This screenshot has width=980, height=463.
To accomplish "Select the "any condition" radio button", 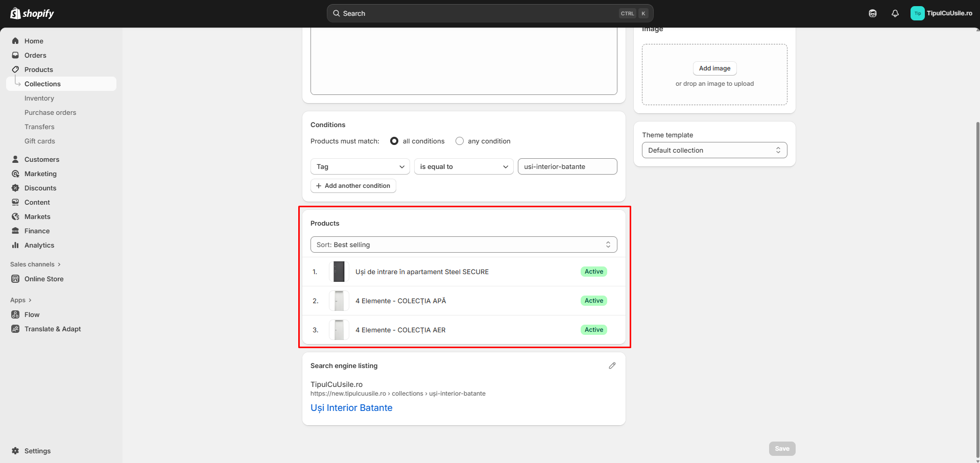I will pos(460,141).
